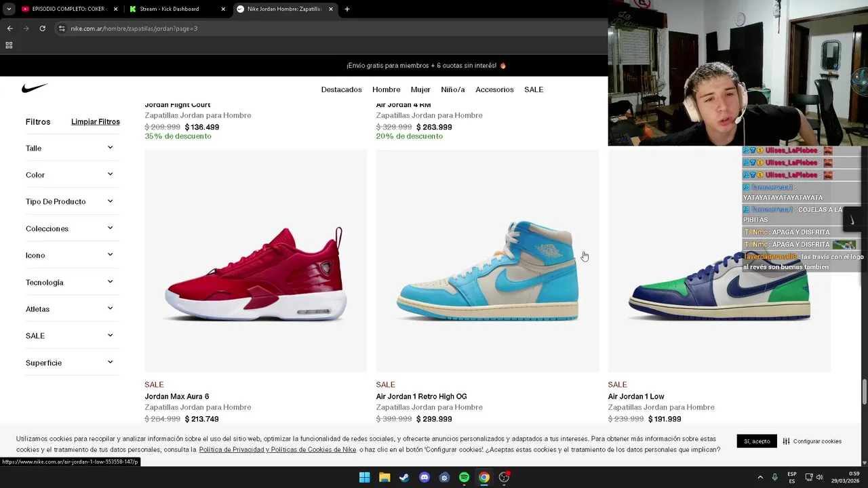Open Política de Privacidad y Cookies link
This screenshot has width=868, height=488.
click(x=277, y=449)
